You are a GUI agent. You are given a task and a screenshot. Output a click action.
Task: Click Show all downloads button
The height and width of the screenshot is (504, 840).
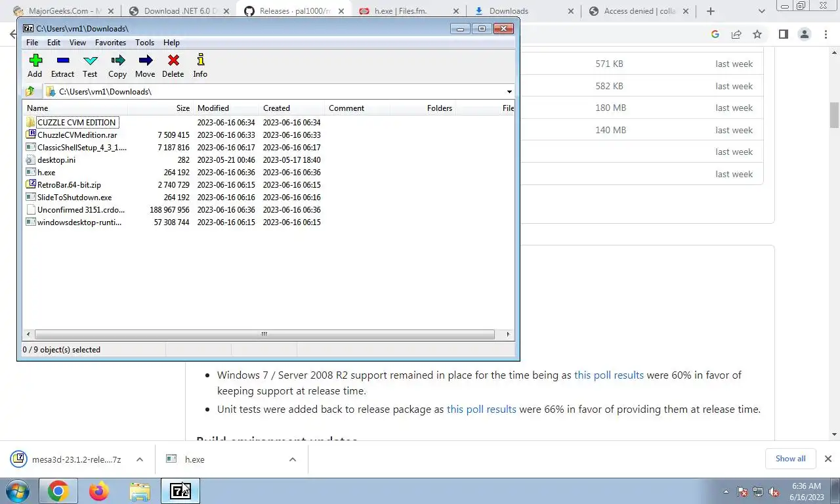click(790, 459)
